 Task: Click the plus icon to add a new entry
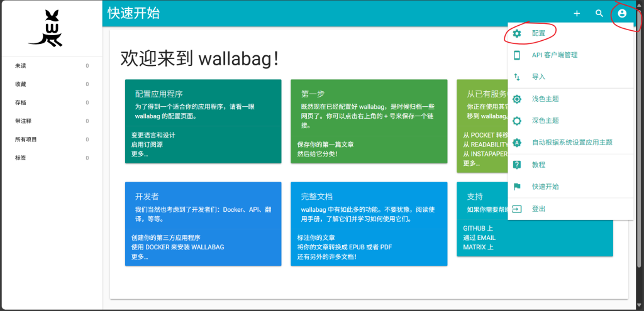577,13
